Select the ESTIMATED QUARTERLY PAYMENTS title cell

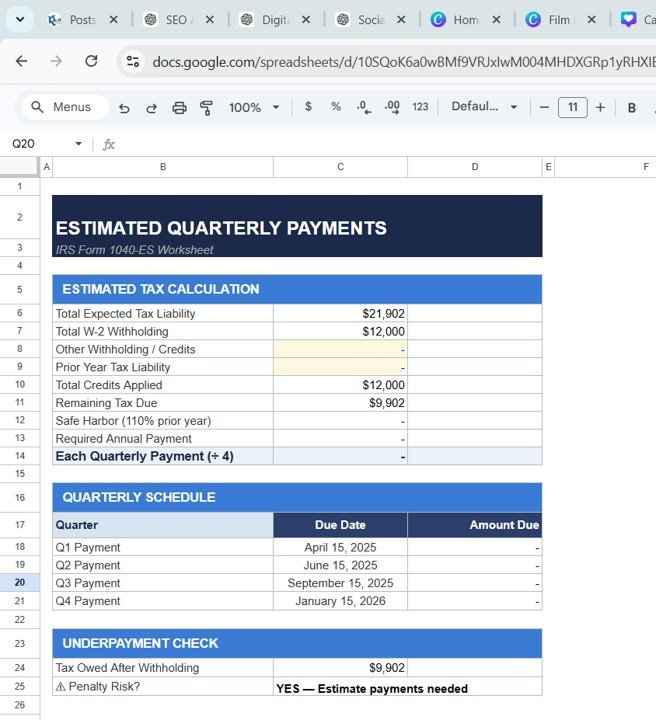click(297, 217)
